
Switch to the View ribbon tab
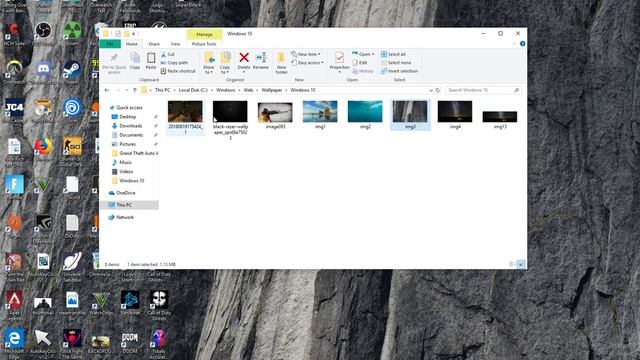pyautogui.click(x=175, y=44)
